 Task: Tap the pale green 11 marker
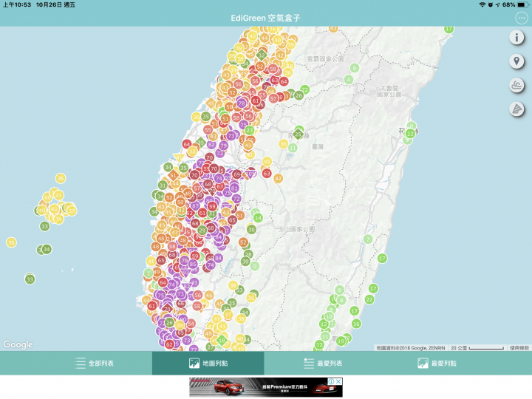293,148
